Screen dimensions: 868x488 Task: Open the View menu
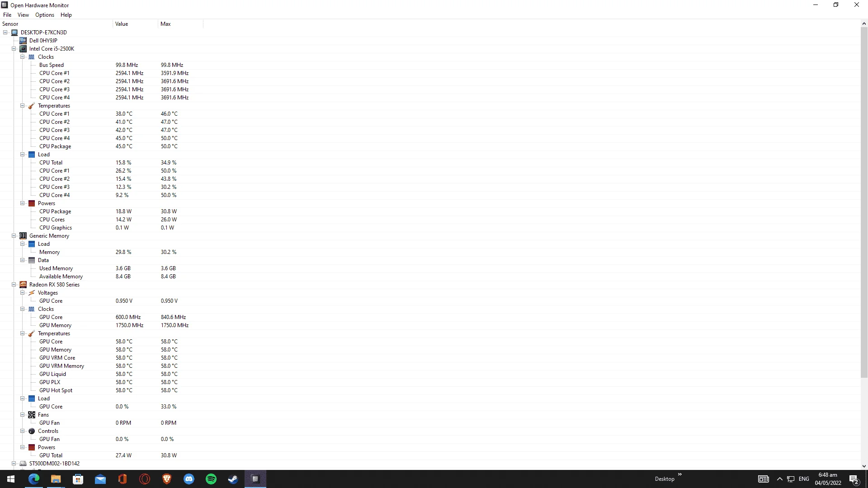tap(23, 15)
